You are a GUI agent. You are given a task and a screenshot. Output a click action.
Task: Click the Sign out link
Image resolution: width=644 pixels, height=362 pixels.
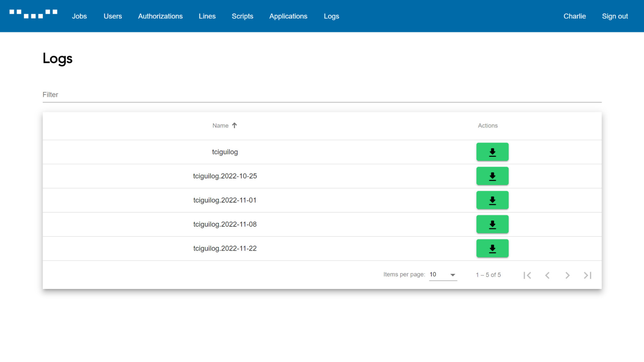pos(615,16)
